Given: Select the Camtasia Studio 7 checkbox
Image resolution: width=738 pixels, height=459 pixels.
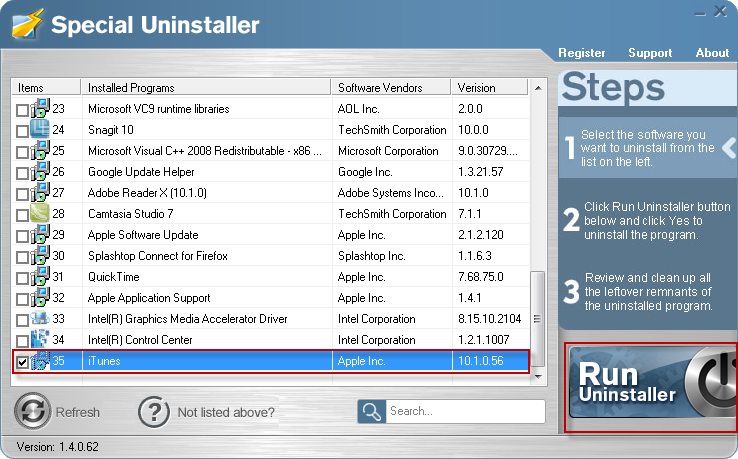Looking at the screenshot, I should click(x=22, y=215).
